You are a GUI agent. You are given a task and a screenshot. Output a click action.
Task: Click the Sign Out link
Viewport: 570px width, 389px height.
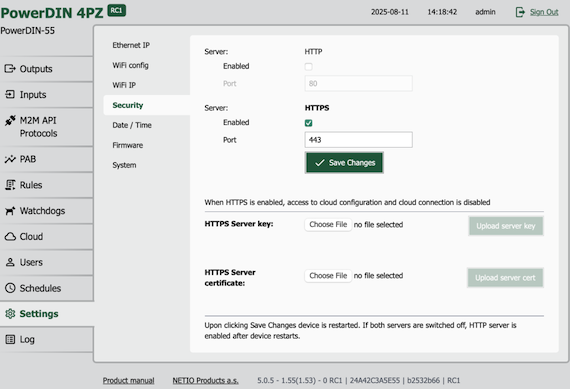coord(544,12)
